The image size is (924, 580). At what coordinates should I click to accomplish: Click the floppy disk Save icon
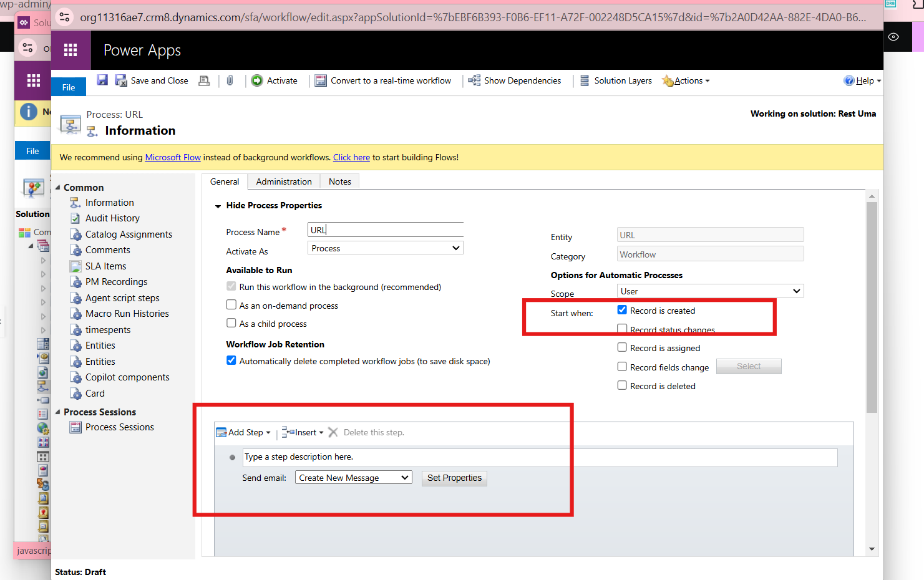coord(102,80)
